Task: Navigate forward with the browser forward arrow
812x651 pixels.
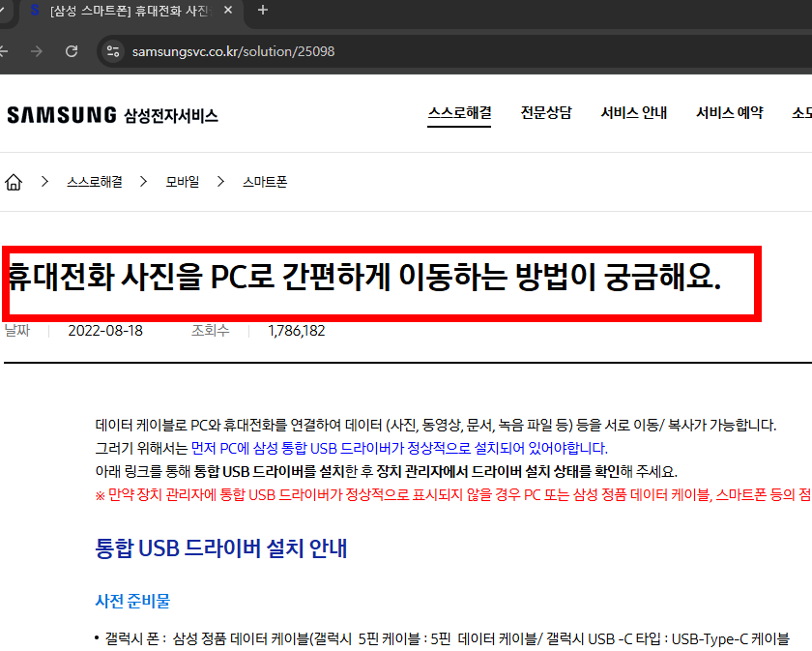Action: [37, 51]
